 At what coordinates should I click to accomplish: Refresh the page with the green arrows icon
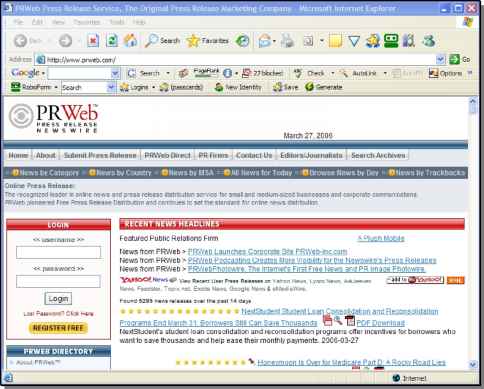112,41
